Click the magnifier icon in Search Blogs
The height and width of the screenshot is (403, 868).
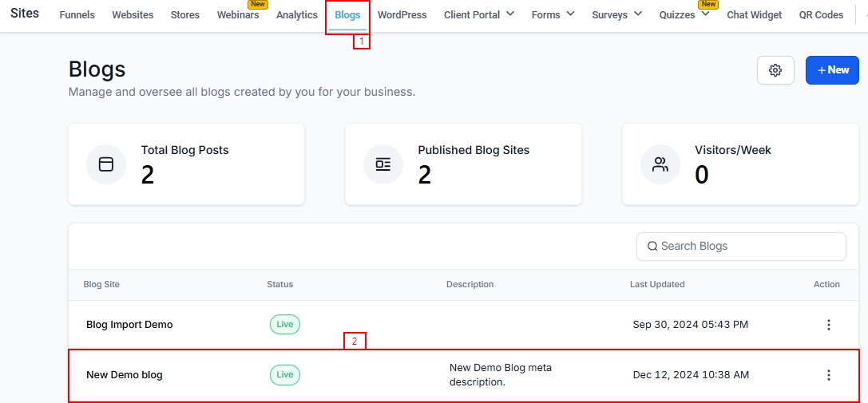click(x=652, y=247)
